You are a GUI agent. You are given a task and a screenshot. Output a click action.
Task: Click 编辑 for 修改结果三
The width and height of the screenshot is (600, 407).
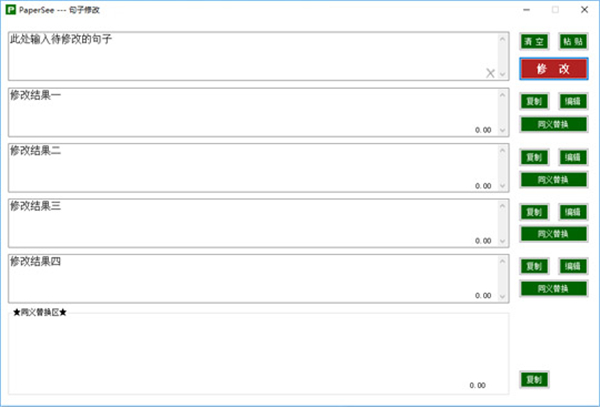[x=571, y=212]
